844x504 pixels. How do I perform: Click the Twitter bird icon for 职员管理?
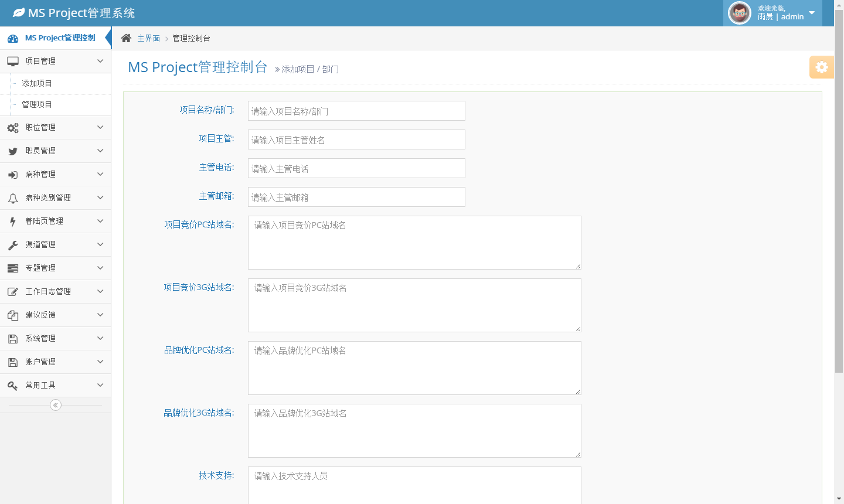[x=13, y=151]
